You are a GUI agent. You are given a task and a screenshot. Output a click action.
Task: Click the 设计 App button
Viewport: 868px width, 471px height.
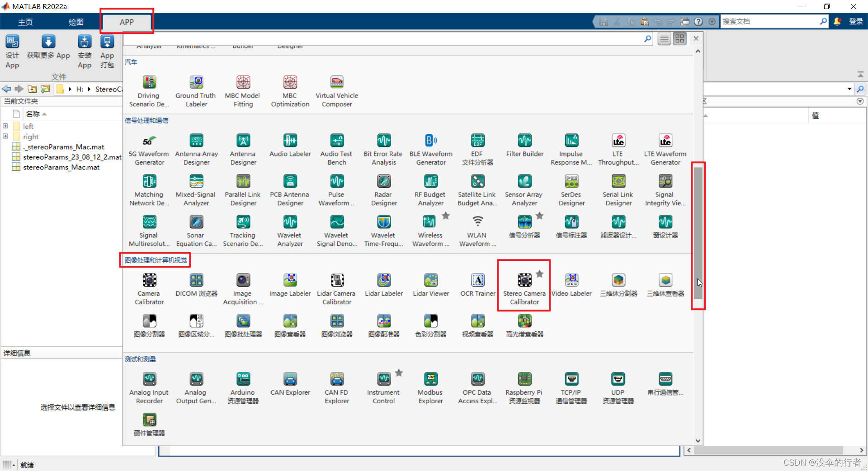12,51
